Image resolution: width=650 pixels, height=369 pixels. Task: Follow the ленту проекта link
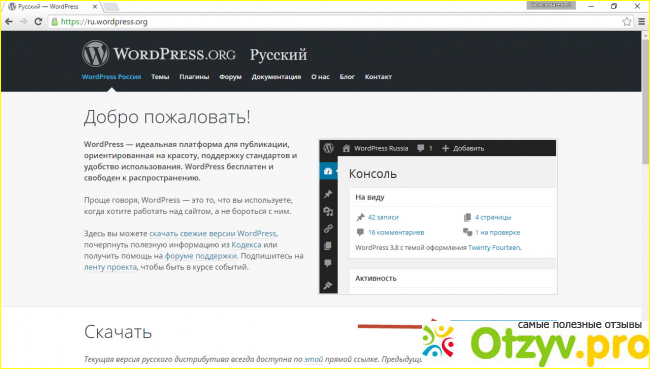[x=110, y=267]
